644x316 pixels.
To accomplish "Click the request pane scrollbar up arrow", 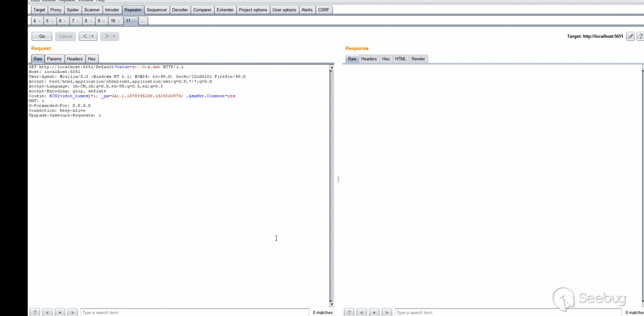I will point(331,67).
